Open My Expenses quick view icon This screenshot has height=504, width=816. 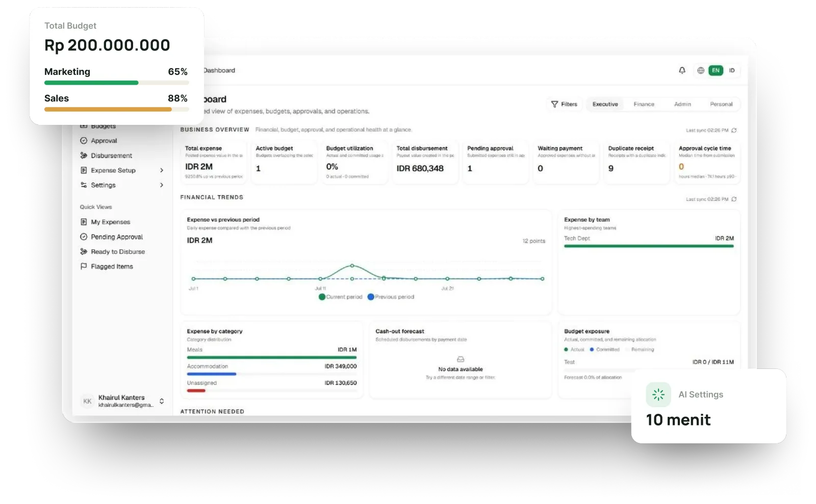[x=84, y=222]
